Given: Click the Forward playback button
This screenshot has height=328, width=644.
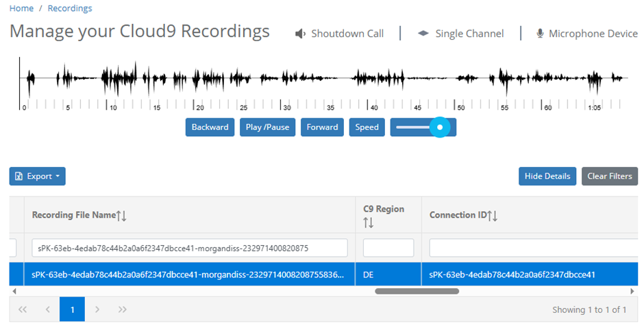Looking at the screenshot, I should (322, 127).
